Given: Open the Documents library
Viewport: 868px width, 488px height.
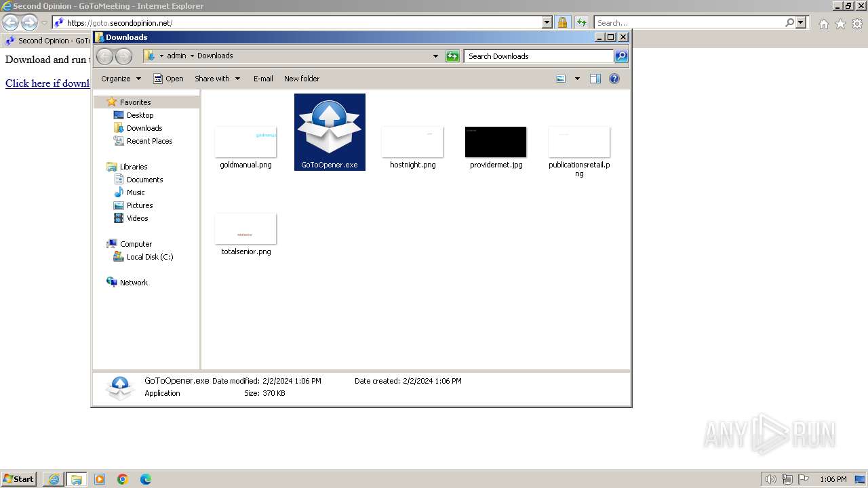Looking at the screenshot, I should pos(144,180).
